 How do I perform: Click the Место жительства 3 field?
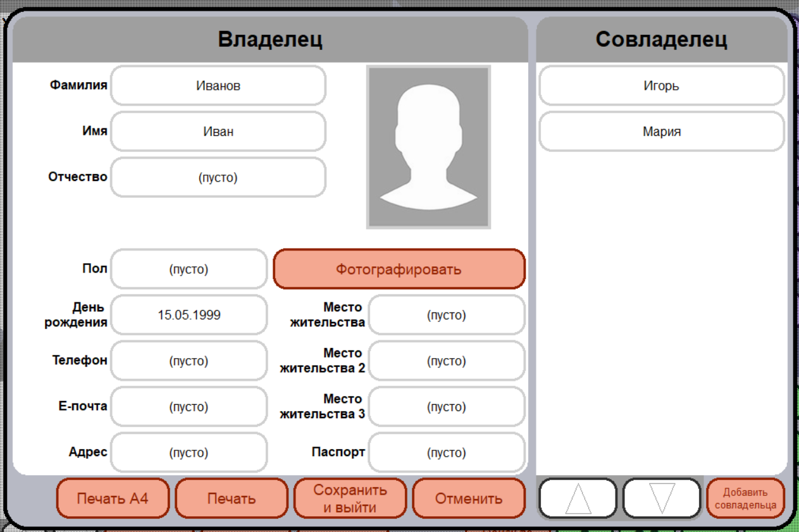pos(447,407)
